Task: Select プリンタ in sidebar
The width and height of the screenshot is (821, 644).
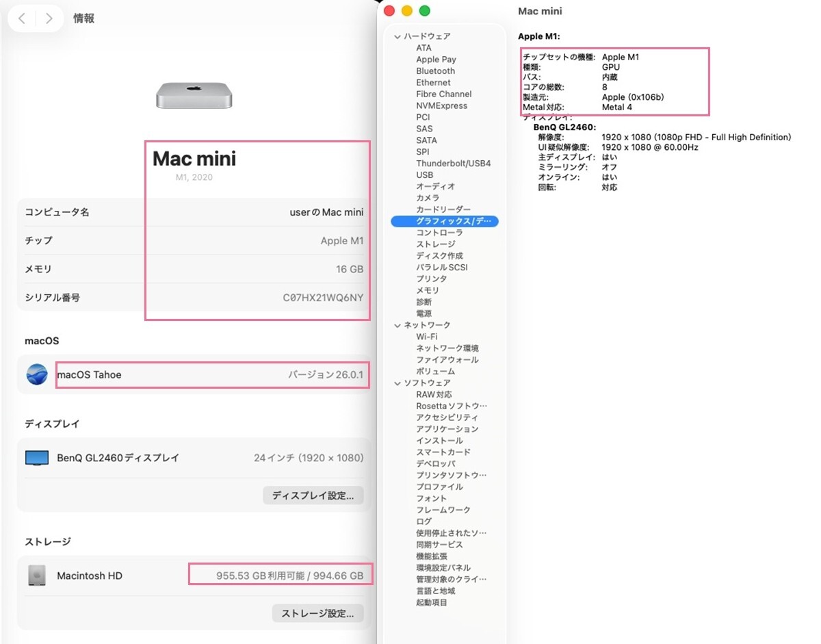Action: (431, 279)
